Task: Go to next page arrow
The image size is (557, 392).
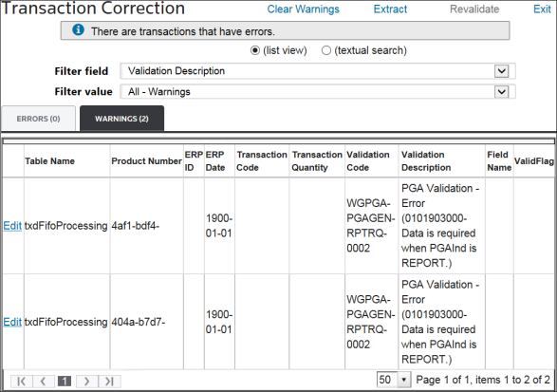Action: pyautogui.click(x=87, y=382)
